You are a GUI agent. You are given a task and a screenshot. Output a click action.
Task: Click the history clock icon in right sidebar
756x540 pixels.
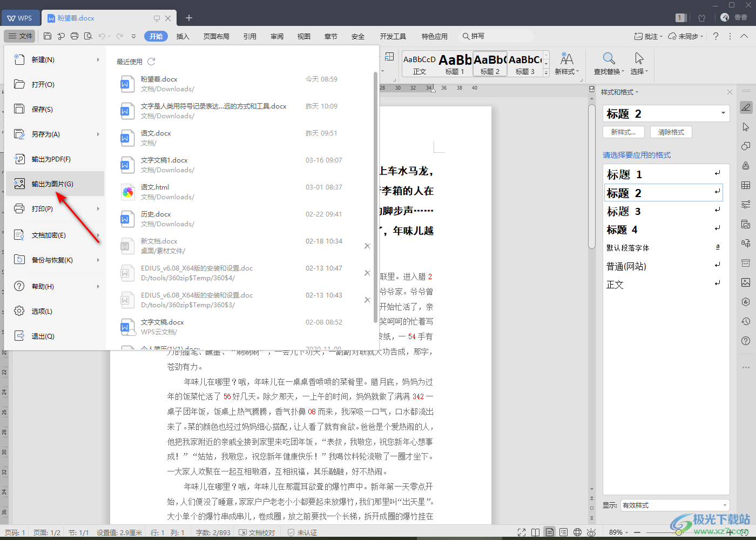[x=746, y=321]
